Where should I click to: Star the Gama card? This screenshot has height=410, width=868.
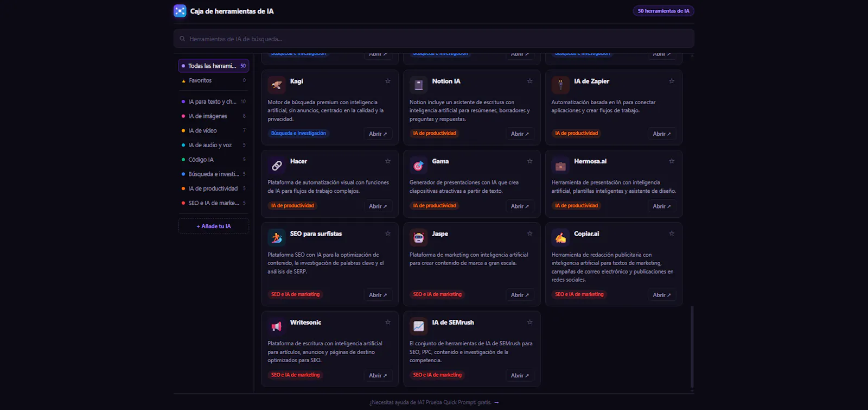click(530, 161)
